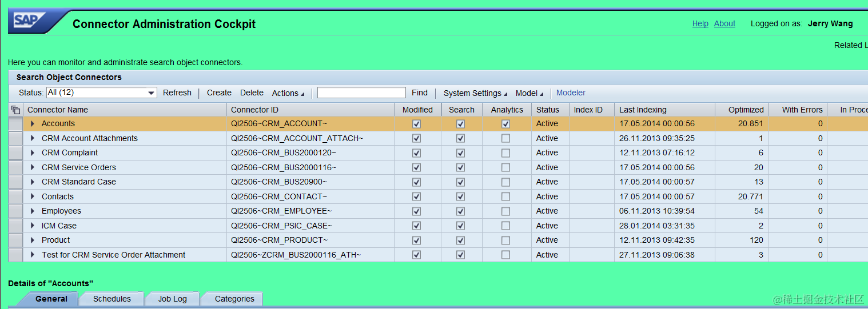Select the Accounts row selector cell

point(15,124)
